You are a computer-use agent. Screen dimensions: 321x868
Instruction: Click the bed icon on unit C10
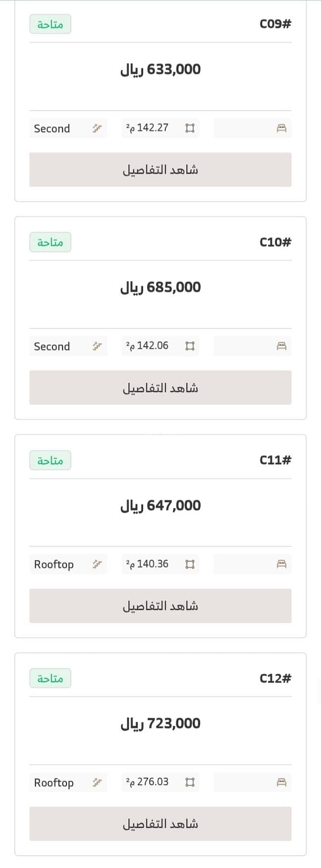281,346
